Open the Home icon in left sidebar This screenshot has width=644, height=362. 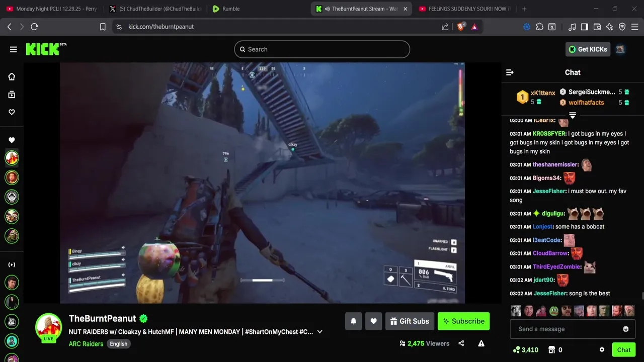[12, 76]
